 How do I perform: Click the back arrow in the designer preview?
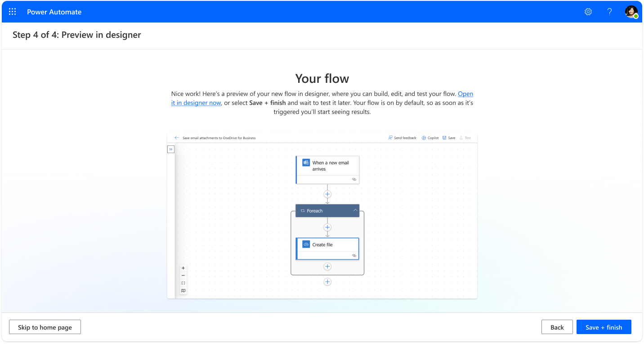click(177, 138)
